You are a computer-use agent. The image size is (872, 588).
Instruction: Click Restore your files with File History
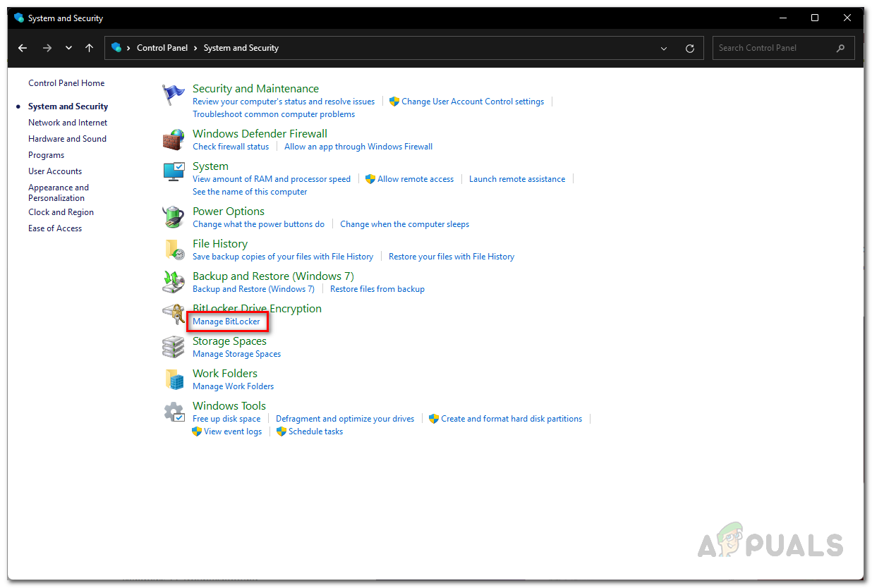click(452, 257)
